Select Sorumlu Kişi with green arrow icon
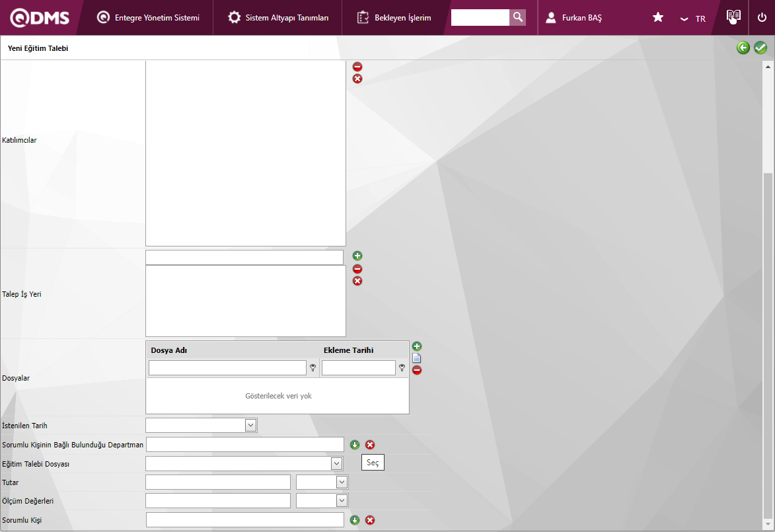775x532 pixels. coord(354,520)
